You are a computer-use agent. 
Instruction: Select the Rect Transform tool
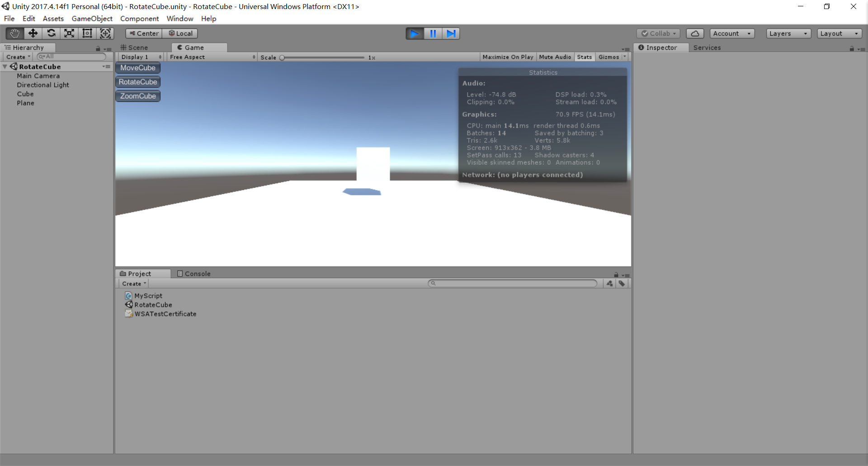[x=87, y=33]
